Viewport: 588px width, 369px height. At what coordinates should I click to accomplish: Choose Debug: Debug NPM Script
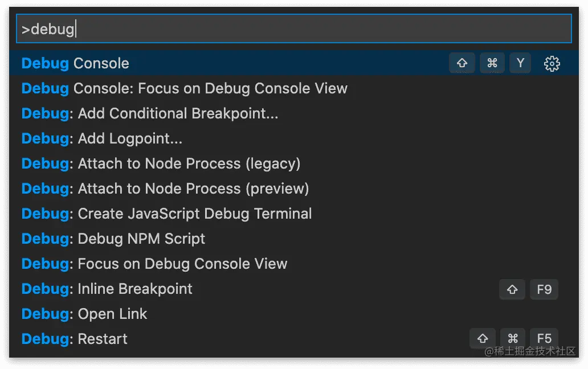113,239
